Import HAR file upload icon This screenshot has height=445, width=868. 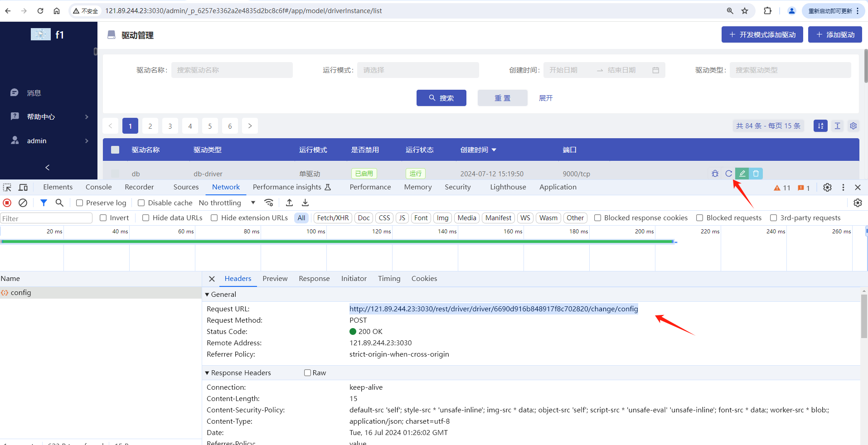[289, 203]
